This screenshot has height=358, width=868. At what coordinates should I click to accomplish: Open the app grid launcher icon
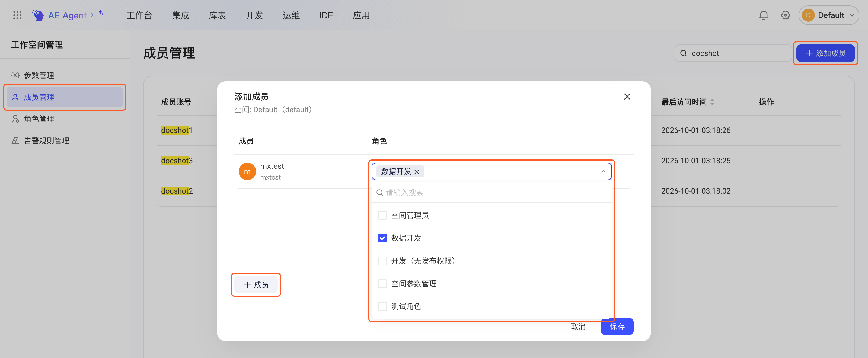pyautogui.click(x=17, y=15)
